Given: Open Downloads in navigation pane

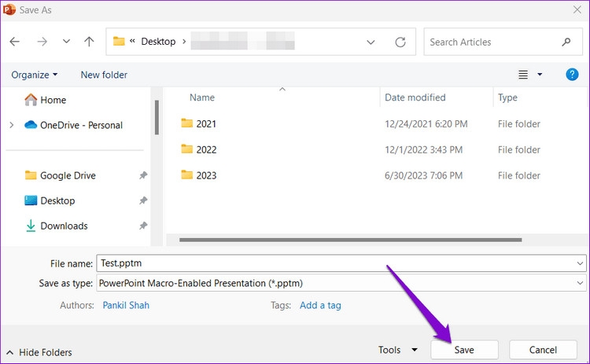Looking at the screenshot, I should [64, 226].
